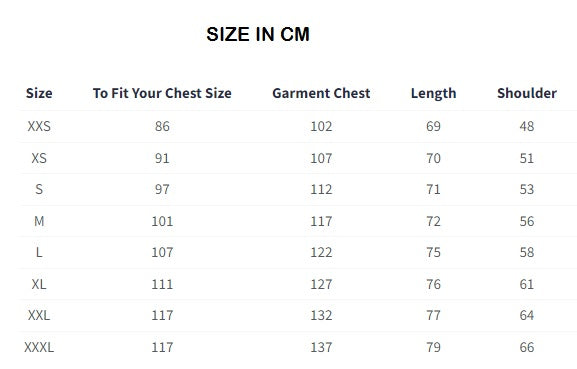Select the shoulder value 56

coord(527,221)
